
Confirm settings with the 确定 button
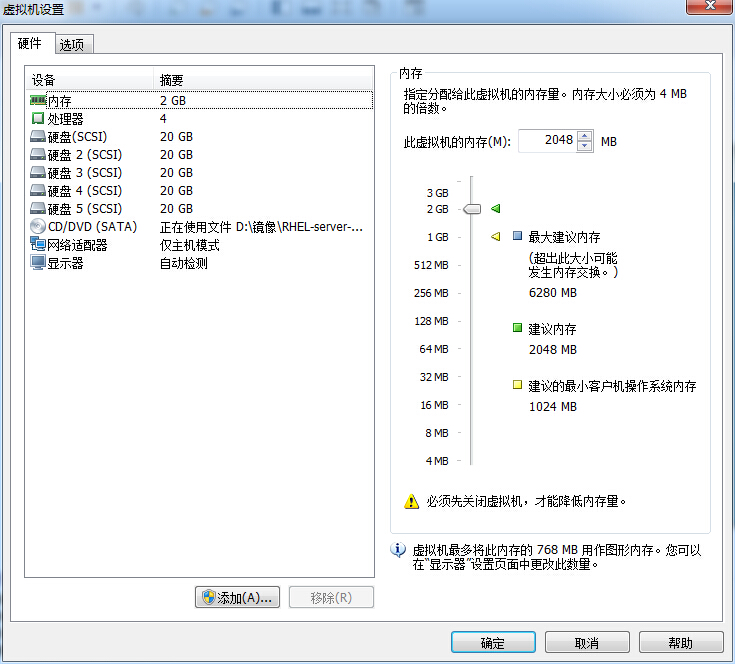tap(492, 643)
